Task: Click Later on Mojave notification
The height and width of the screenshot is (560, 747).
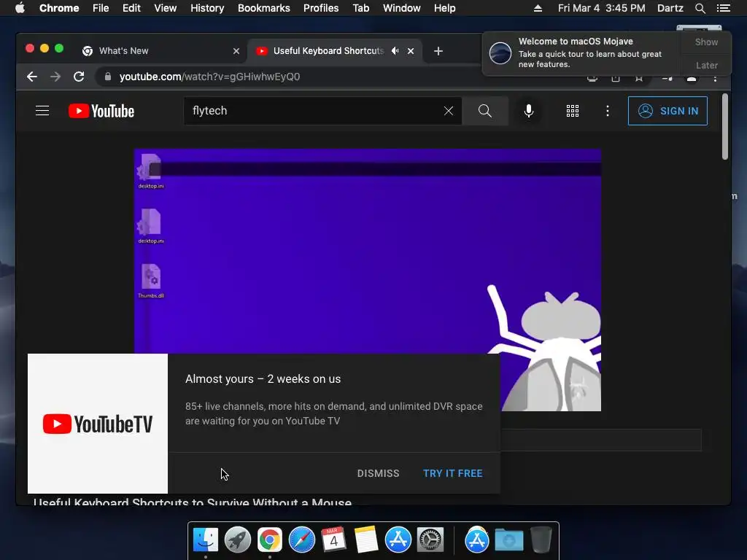Action: (706, 65)
